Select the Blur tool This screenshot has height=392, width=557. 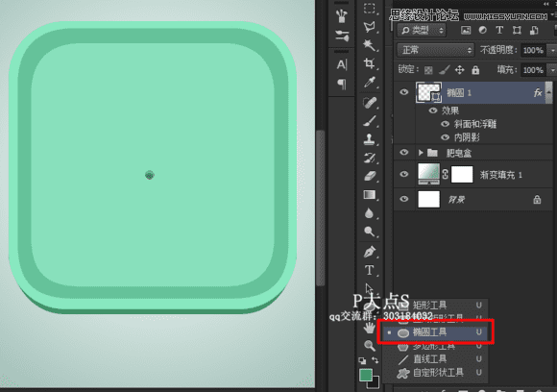(370, 213)
